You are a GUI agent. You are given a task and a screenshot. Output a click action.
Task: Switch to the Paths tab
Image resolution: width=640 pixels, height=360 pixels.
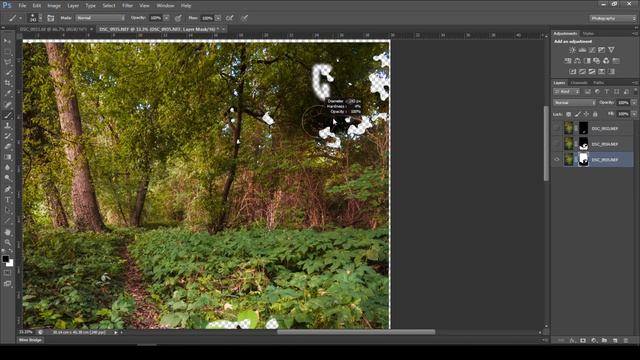(598, 83)
